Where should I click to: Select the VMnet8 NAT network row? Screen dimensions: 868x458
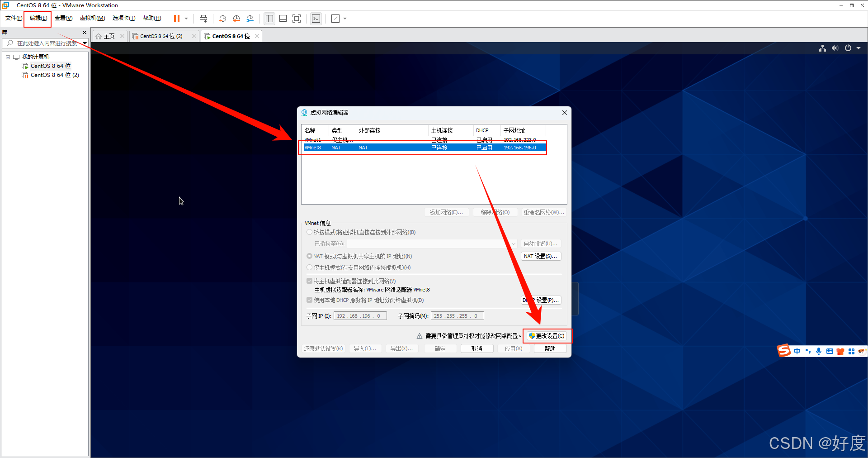tap(424, 148)
